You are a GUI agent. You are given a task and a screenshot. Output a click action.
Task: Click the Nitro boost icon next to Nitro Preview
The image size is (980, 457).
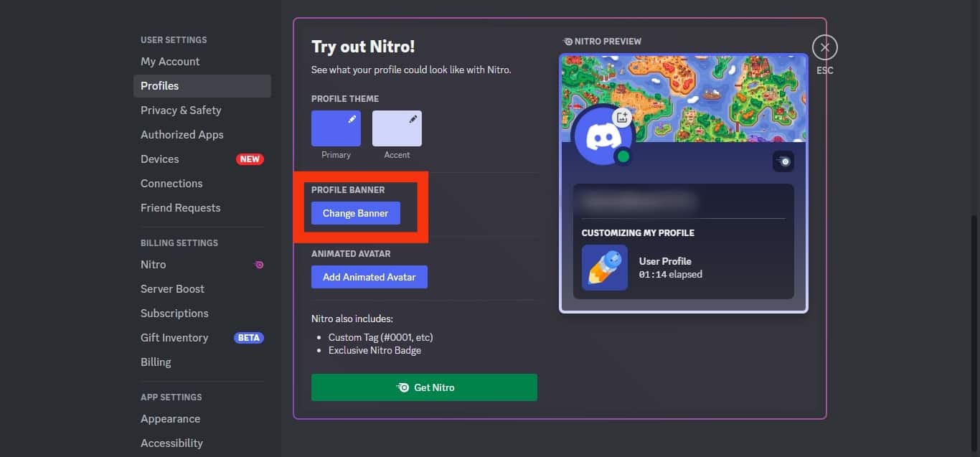point(566,41)
